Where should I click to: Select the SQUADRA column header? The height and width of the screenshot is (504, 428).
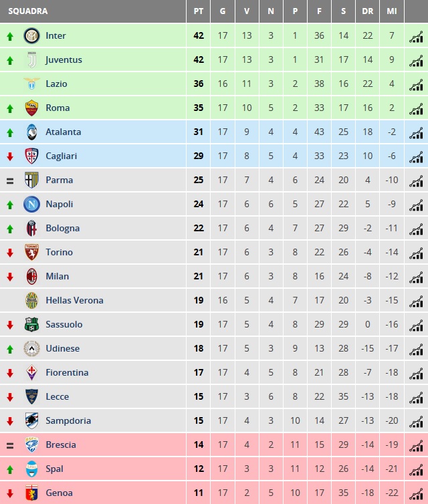(x=28, y=11)
